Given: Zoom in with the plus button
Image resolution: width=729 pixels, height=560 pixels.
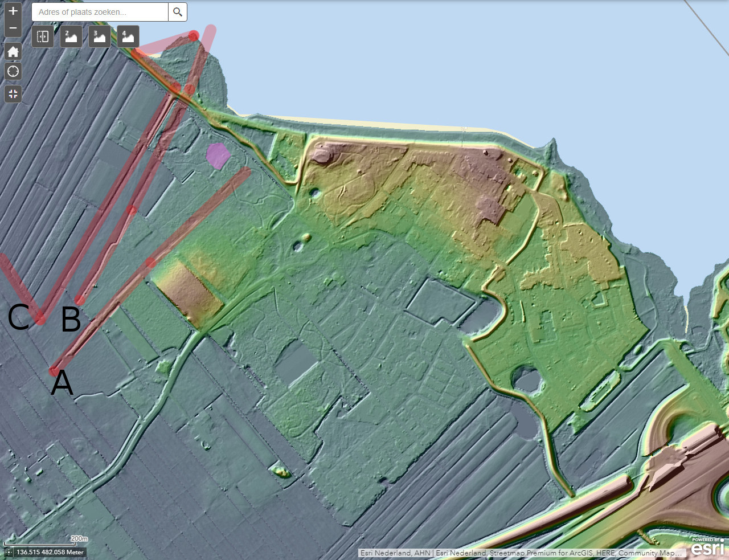Looking at the screenshot, I should 13,11.
